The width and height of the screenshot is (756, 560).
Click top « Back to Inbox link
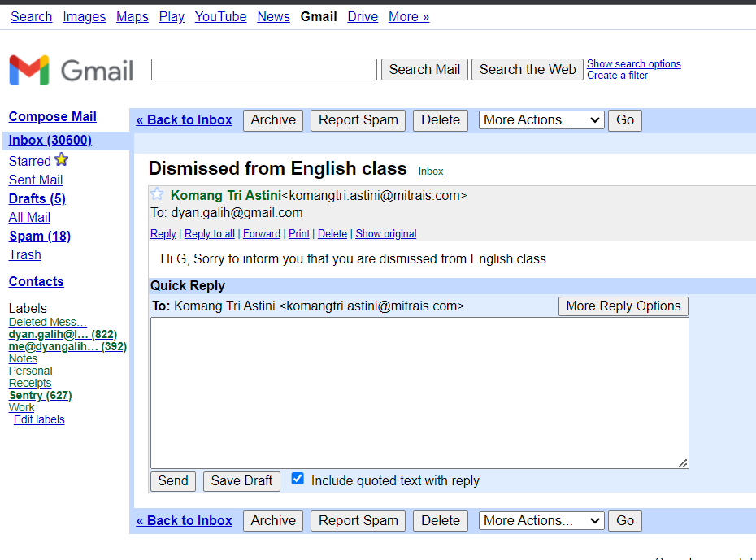pos(184,120)
